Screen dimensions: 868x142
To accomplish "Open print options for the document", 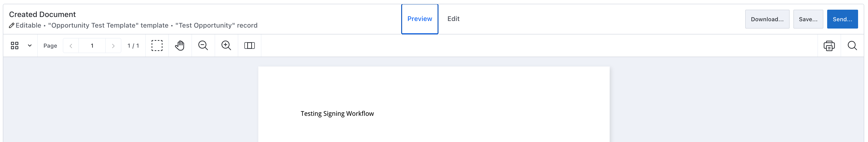I will 829,46.
